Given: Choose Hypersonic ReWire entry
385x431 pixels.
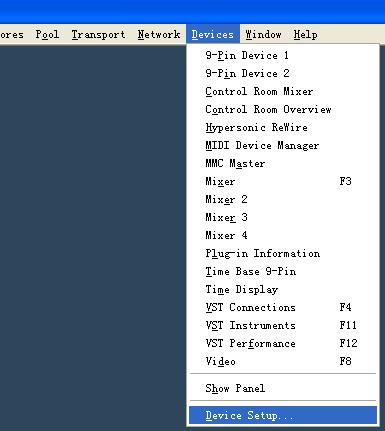Looking at the screenshot, I should click(283, 127).
